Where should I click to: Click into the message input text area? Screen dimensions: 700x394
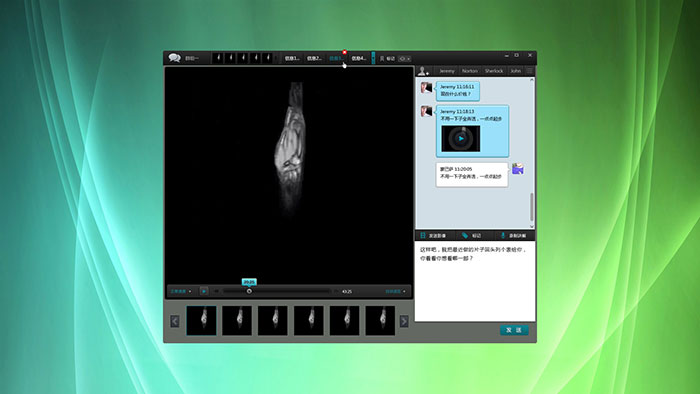pos(475,281)
